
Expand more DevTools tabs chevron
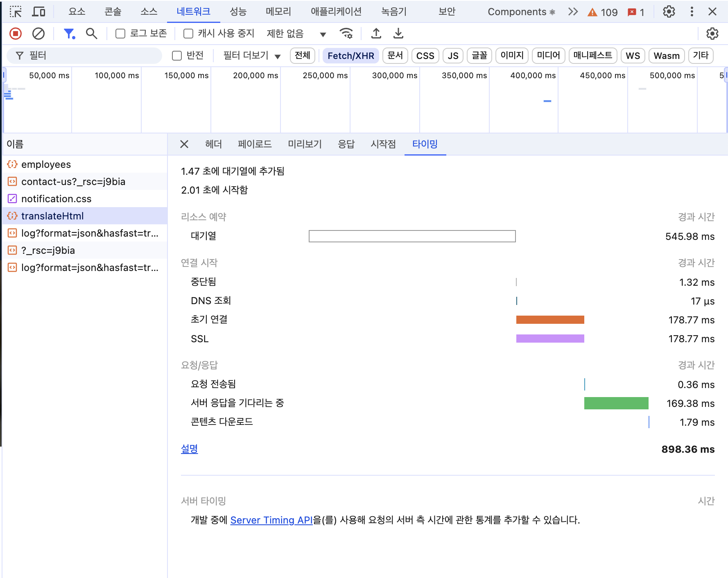pyautogui.click(x=573, y=12)
